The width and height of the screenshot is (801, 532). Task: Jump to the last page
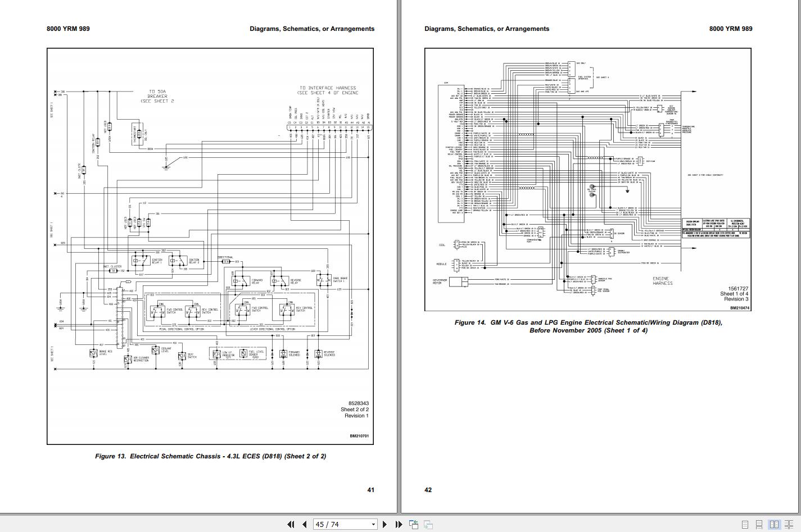point(399,524)
